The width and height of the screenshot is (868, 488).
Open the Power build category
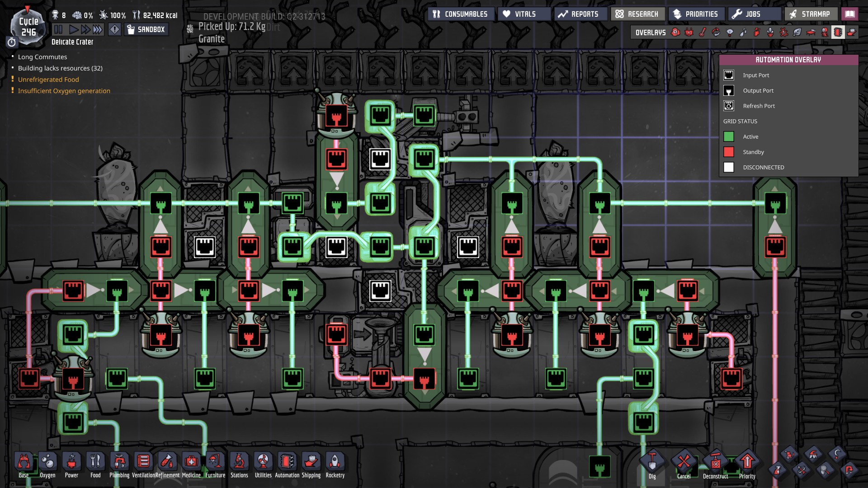tap(71, 465)
